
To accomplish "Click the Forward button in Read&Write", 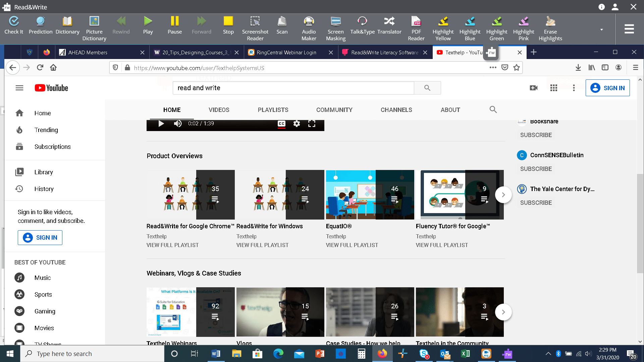I will click(202, 25).
